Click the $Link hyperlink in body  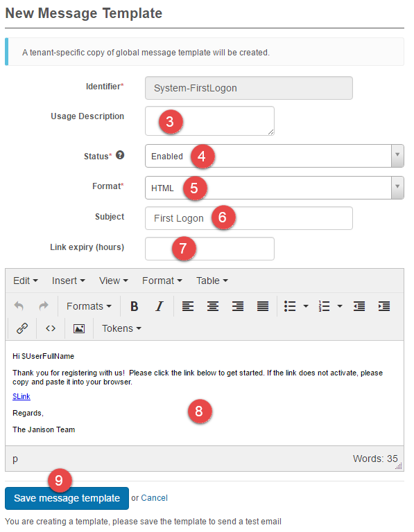(21, 396)
